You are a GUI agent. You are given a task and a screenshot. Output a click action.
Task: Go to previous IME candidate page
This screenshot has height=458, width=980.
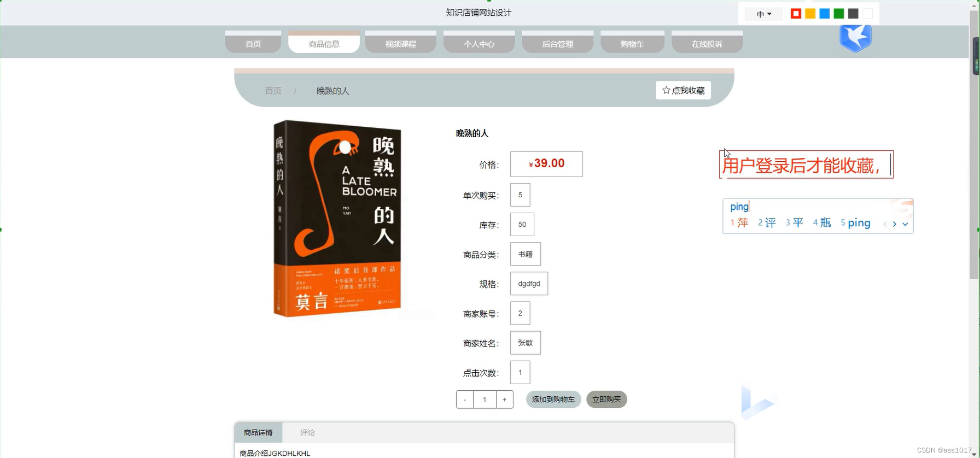coord(885,224)
